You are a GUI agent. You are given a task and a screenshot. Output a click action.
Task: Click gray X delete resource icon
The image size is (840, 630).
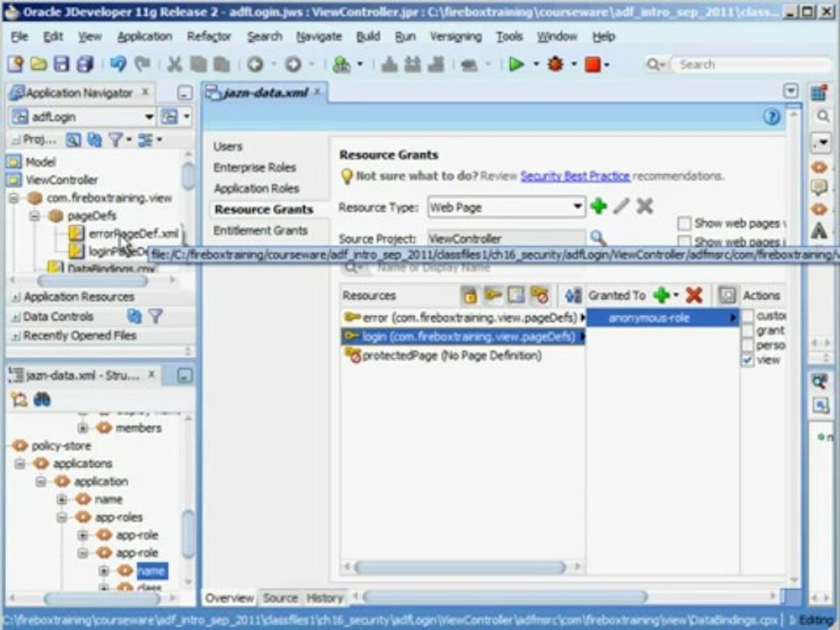click(645, 206)
